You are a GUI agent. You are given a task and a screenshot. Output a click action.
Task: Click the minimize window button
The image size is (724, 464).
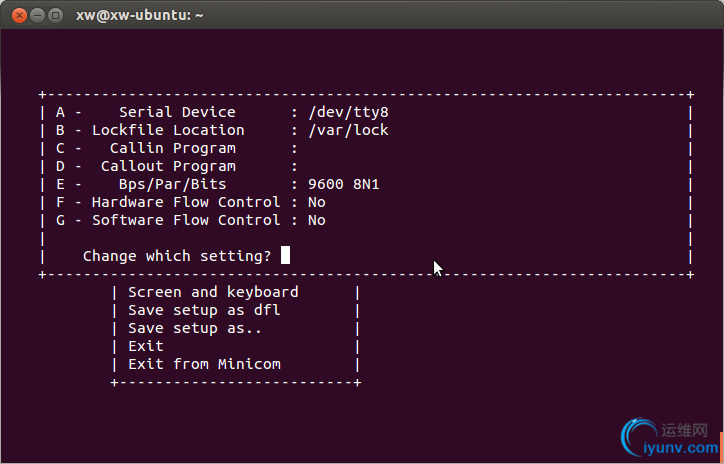[37, 16]
